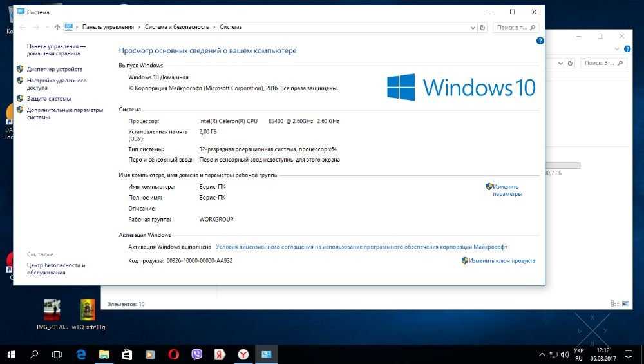Viewport: 644px width, 364px height.
Task: Expand ribbon chevron in background Explorer window
Action: (x=616, y=49)
